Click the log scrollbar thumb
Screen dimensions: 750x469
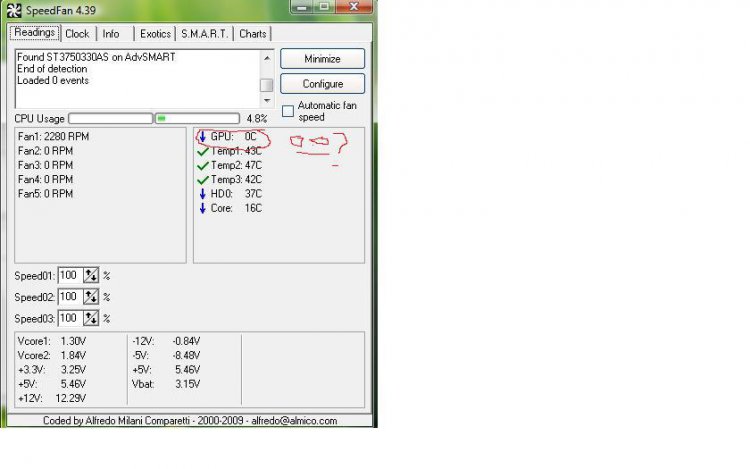tap(266, 85)
